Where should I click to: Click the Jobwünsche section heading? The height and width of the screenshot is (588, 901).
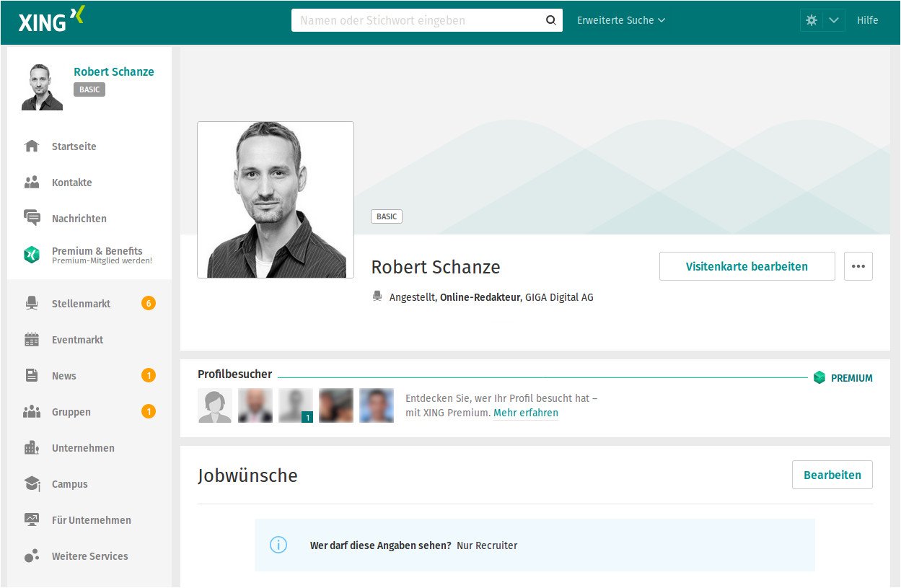247,475
